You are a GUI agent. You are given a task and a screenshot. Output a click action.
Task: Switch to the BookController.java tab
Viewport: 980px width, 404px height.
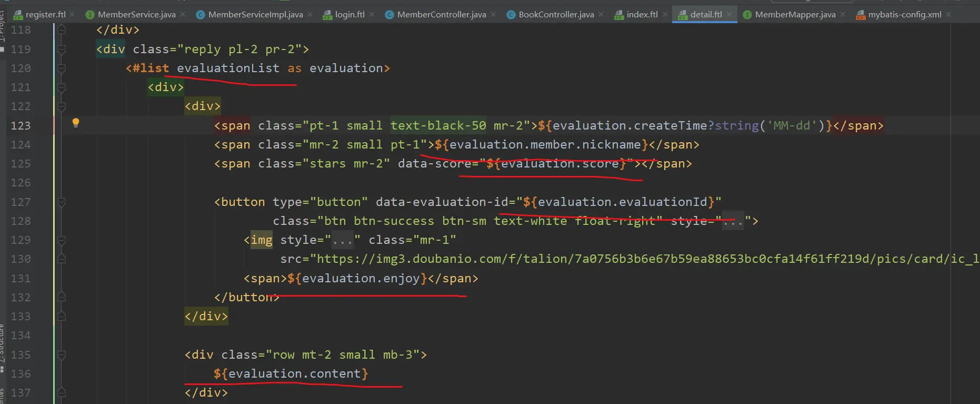pos(556,14)
